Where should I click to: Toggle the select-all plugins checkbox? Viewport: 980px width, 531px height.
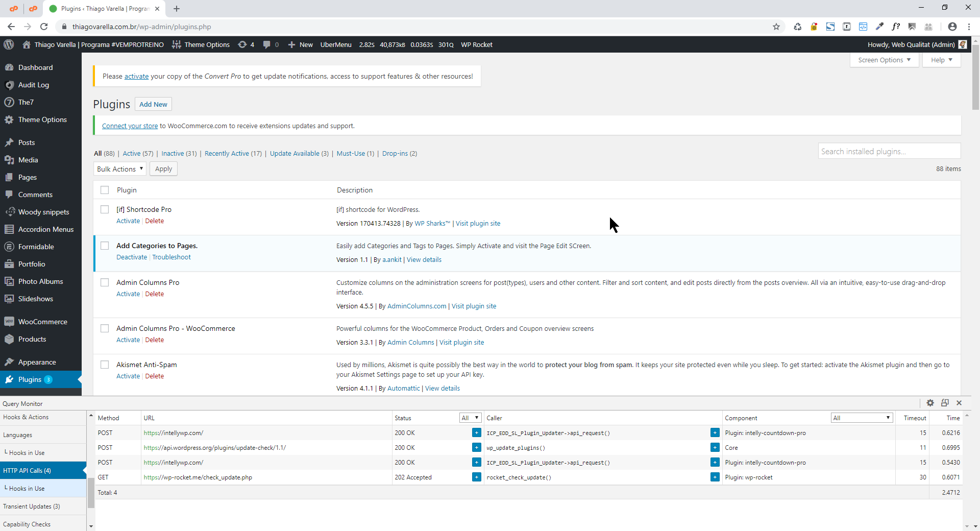pyautogui.click(x=105, y=190)
